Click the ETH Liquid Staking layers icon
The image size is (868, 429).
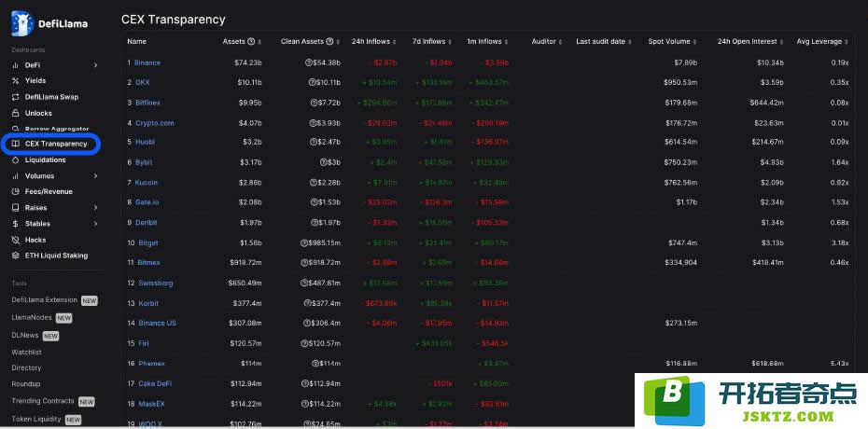[16, 256]
